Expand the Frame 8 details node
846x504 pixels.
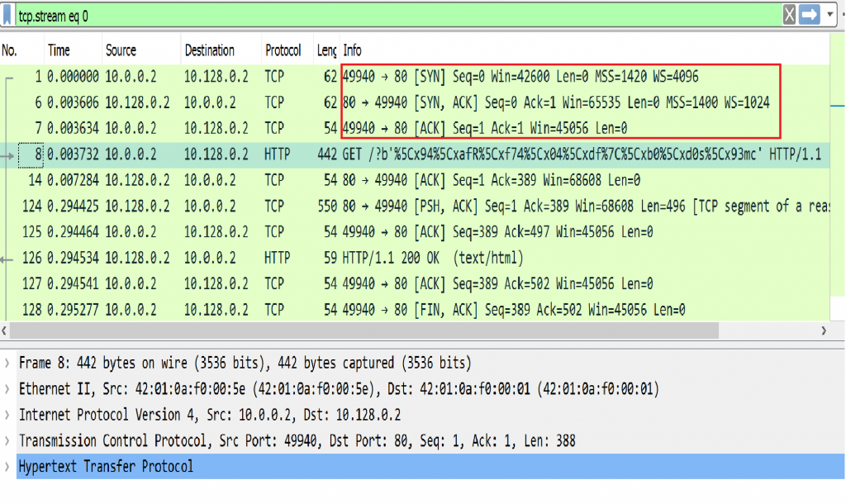[x=7, y=364]
